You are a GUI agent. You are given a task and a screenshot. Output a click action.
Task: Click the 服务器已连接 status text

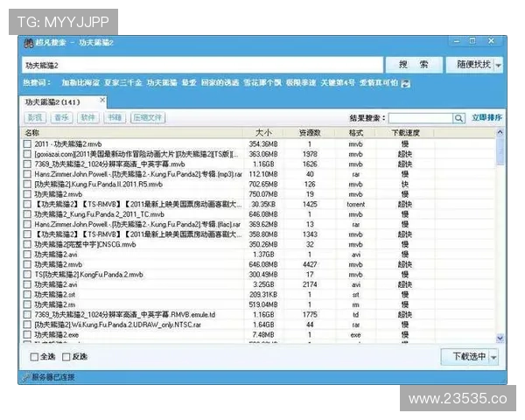click(x=53, y=377)
